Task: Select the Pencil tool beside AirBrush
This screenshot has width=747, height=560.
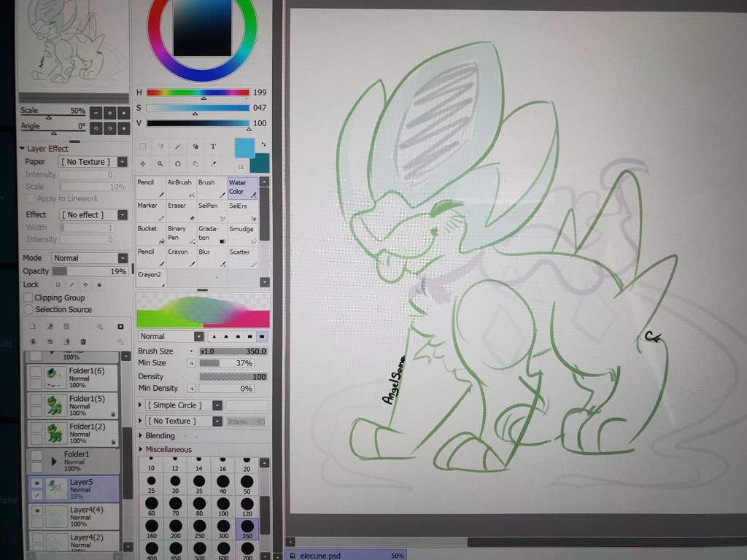Action: click(x=150, y=188)
